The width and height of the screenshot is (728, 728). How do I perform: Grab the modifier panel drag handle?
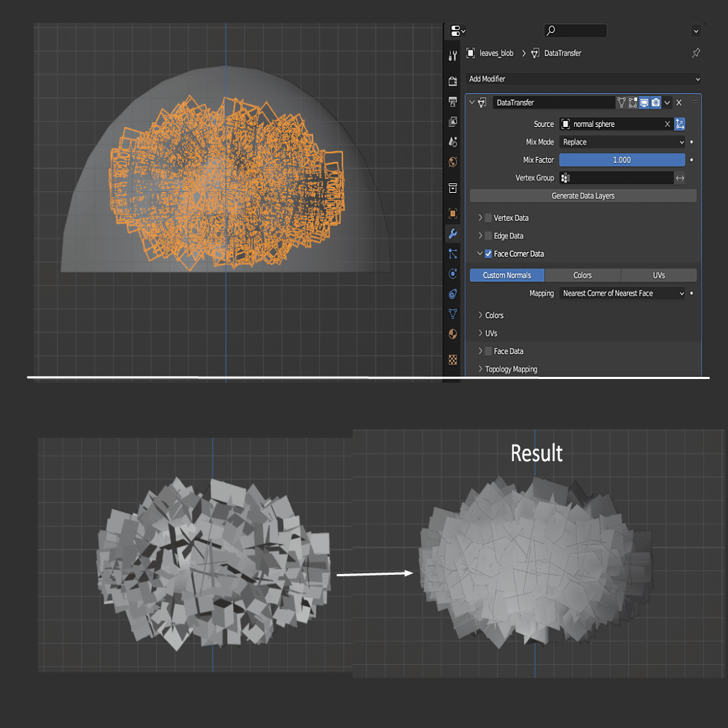[x=694, y=102]
